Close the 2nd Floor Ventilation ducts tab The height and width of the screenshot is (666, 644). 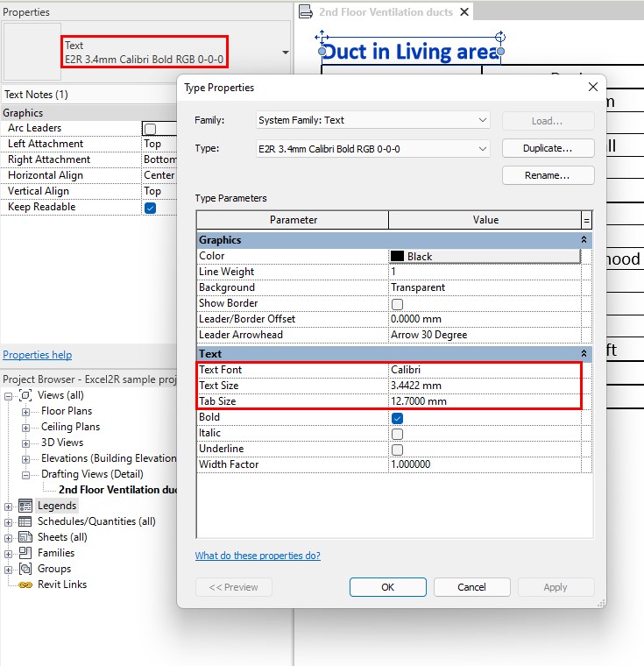(464, 11)
